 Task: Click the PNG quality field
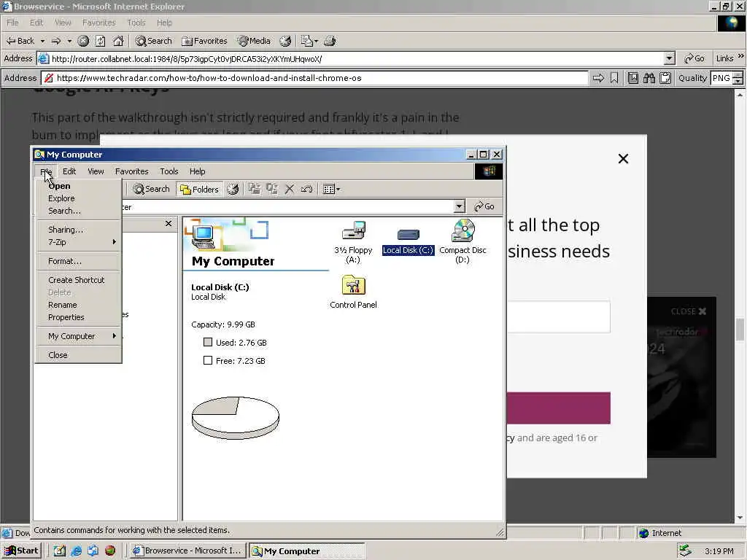721,78
